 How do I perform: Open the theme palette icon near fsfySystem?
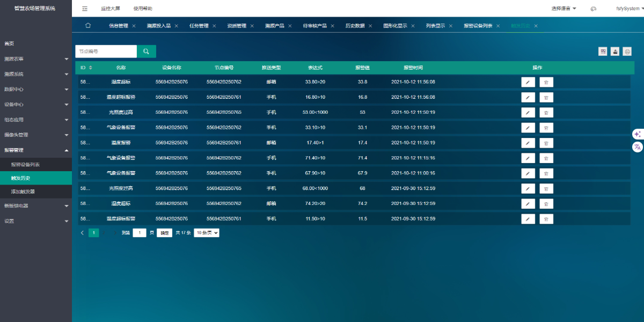click(x=593, y=9)
